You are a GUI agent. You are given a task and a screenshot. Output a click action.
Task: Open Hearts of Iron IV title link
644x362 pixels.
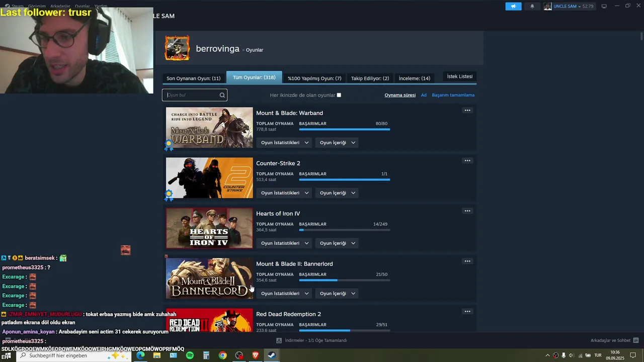tap(278, 214)
